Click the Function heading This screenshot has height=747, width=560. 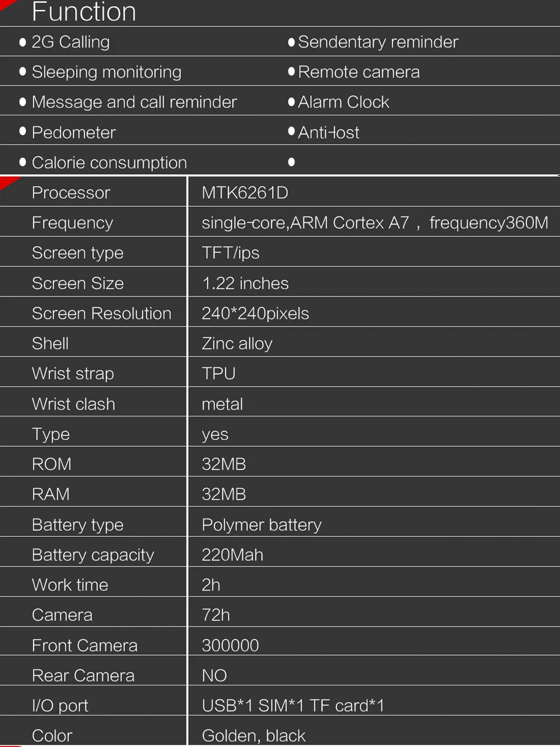[84, 12]
